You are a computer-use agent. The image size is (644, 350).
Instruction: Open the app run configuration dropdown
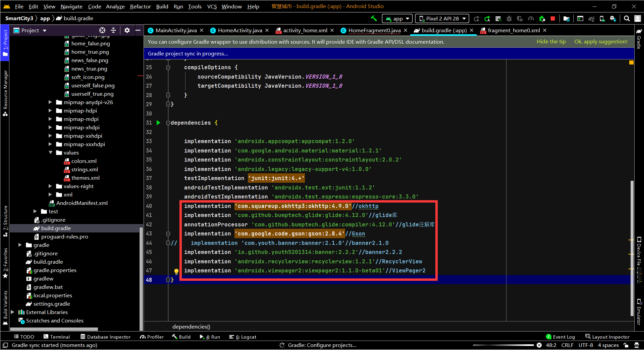398,18
